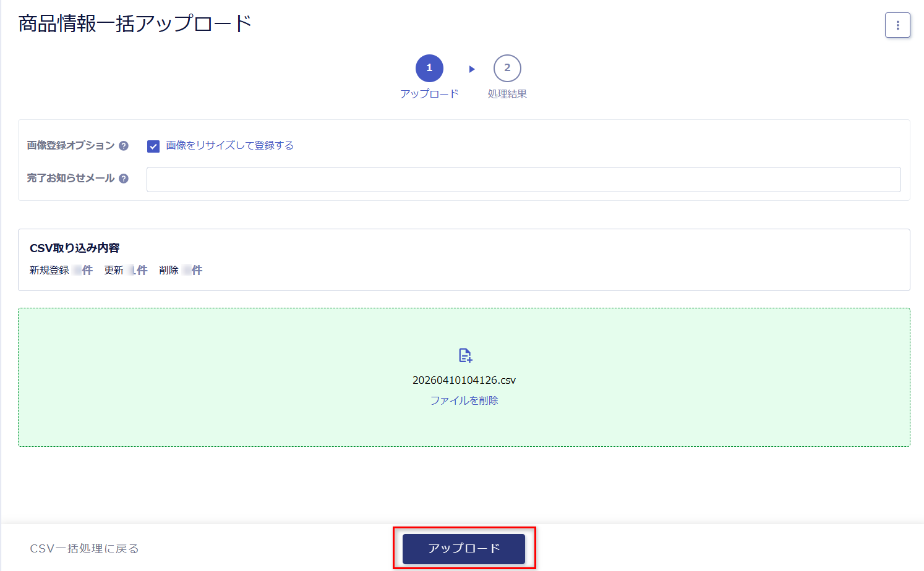
Task: Select the step 1 circle icon
Action: click(x=429, y=68)
